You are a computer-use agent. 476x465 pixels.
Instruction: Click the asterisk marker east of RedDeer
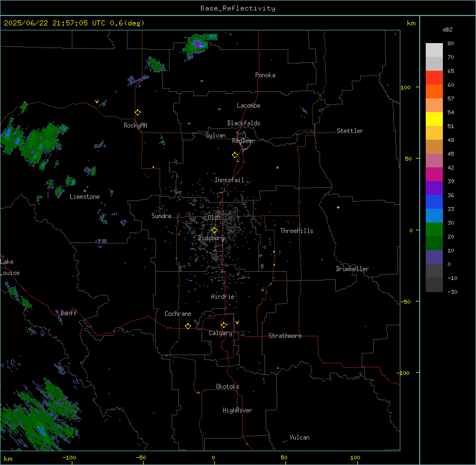277,167
